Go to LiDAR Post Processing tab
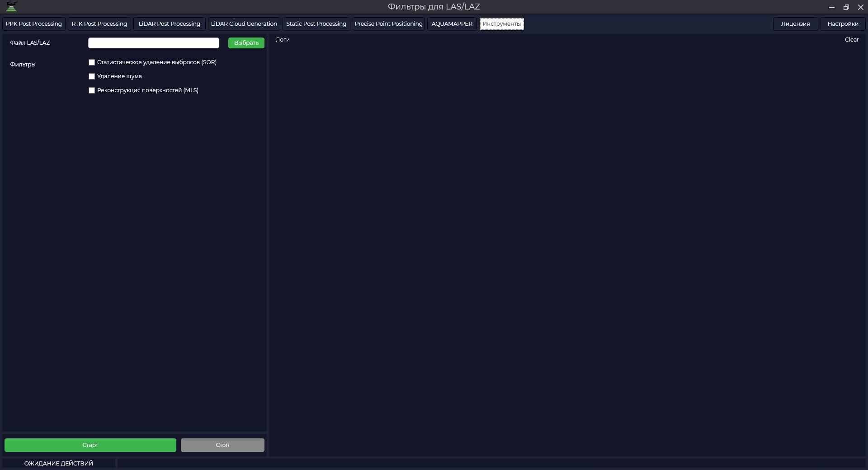Viewport: 868px width, 470px height. (x=170, y=24)
